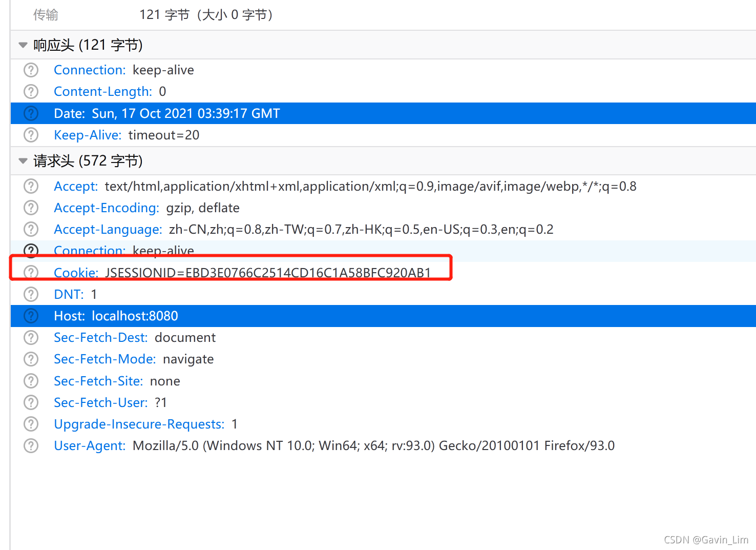This screenshot has height=550, width=756.
Task: Click the Keep-Alive header name
Action: (x=88, y=135)
